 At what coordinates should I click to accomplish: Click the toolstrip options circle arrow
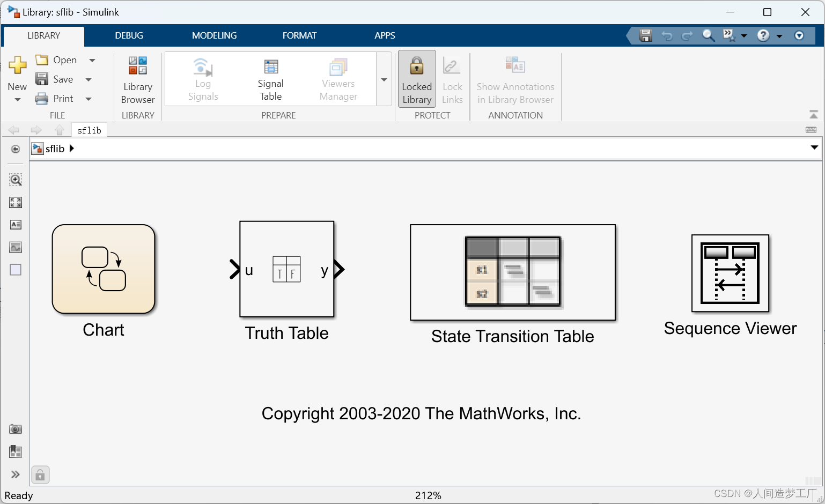click(799, 35)
